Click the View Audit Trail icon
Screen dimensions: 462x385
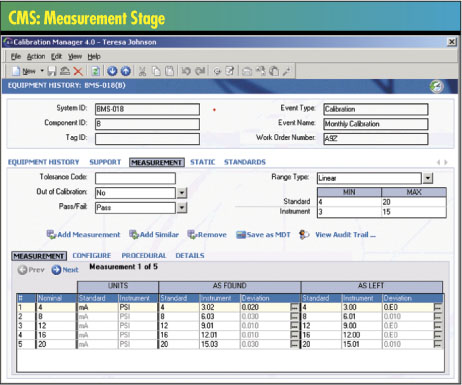[304, 235]
